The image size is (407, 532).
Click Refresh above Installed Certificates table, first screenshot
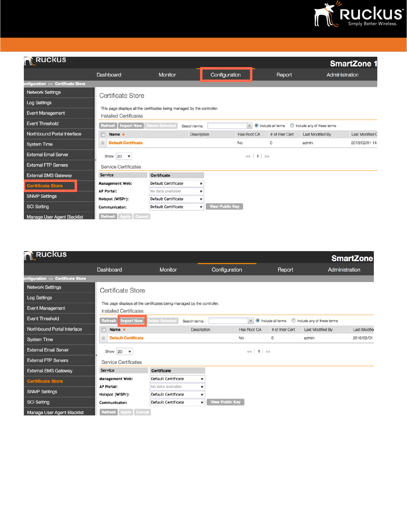point(108,126)
